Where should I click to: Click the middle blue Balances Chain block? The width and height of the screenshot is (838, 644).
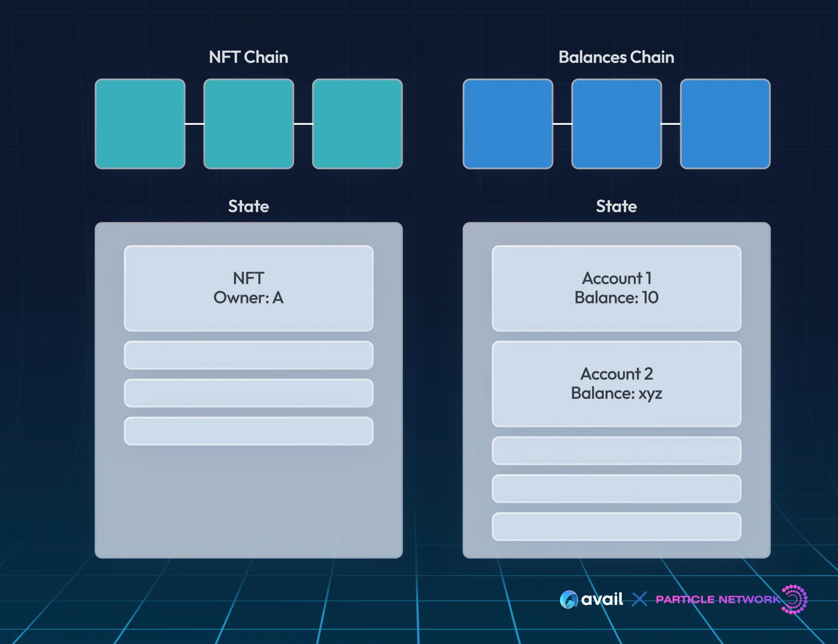[616, 124]
